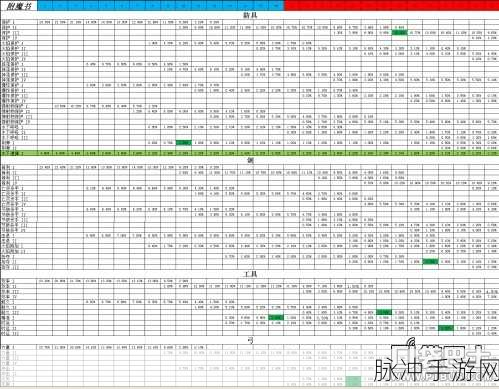Select the dark green cell in 耐久 III row

[x=384, y=312]
